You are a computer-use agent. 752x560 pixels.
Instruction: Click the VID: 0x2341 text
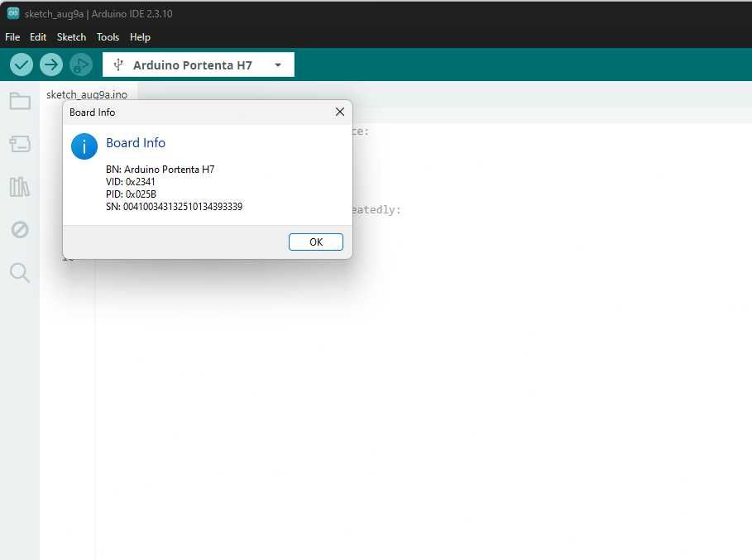click(131, 182)
